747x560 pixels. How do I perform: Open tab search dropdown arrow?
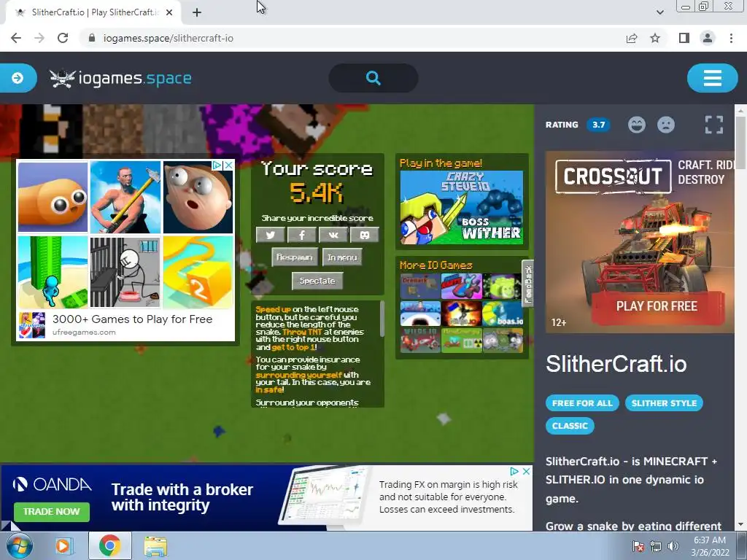tap(659, 13)
